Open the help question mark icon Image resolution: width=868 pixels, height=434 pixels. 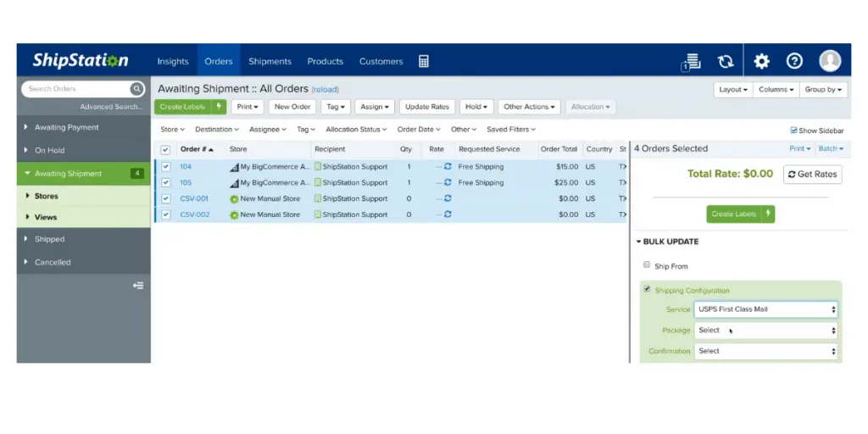(x=794, y=61)
